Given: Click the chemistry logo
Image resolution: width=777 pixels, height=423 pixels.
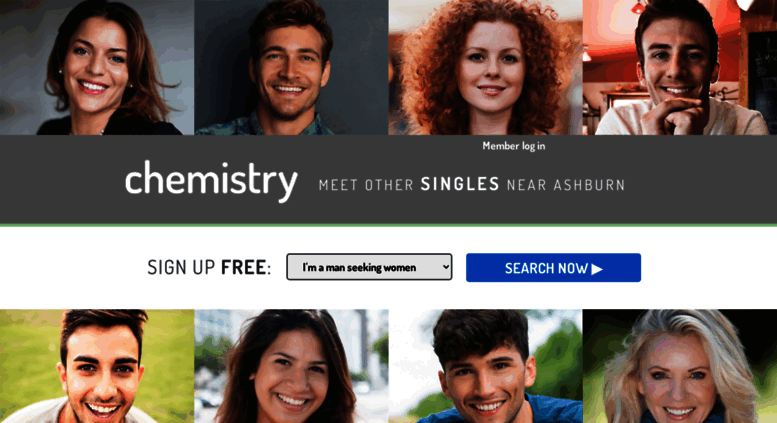Looking at the screenshot, I should (x=211, y=181).
